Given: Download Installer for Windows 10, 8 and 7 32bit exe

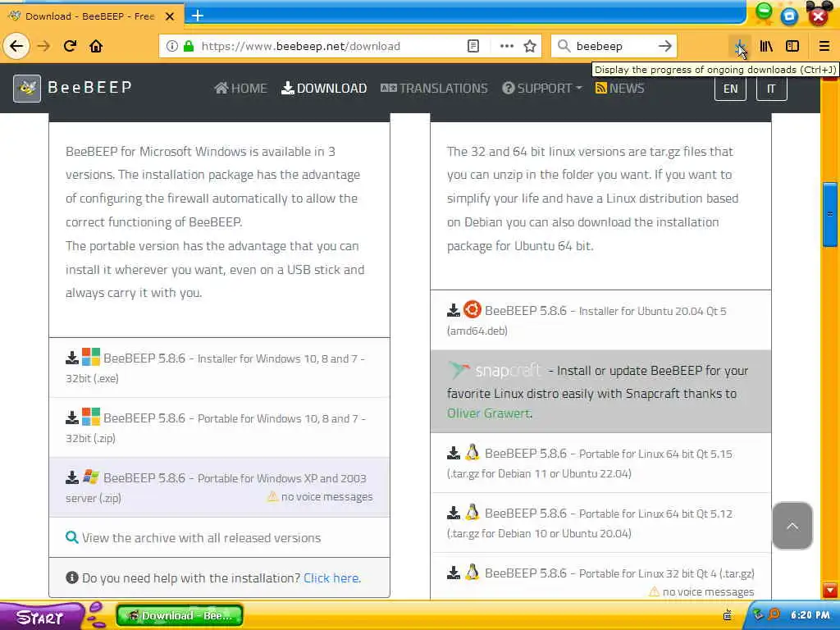Looking at the screenshot, I should point(219,367).
